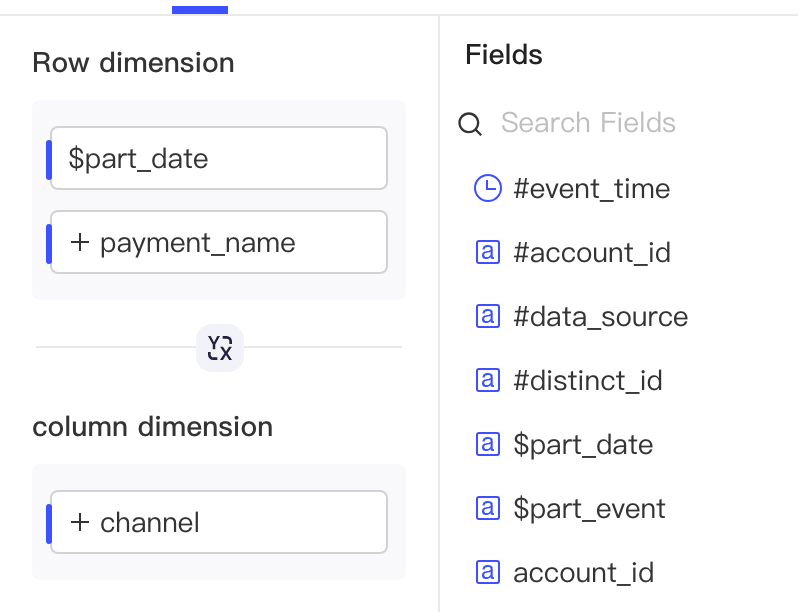Select the channel column dimension box
This screenshot has width=798, height=612.
219,522
